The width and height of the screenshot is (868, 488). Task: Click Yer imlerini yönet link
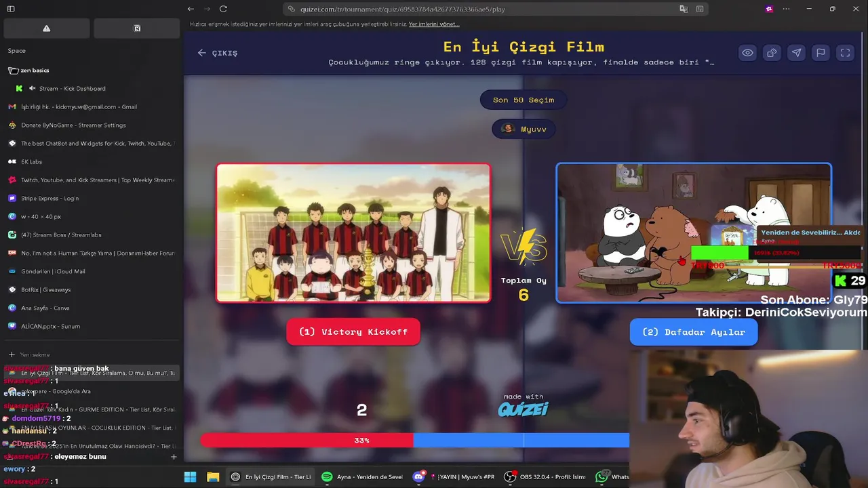coord(433,24)
